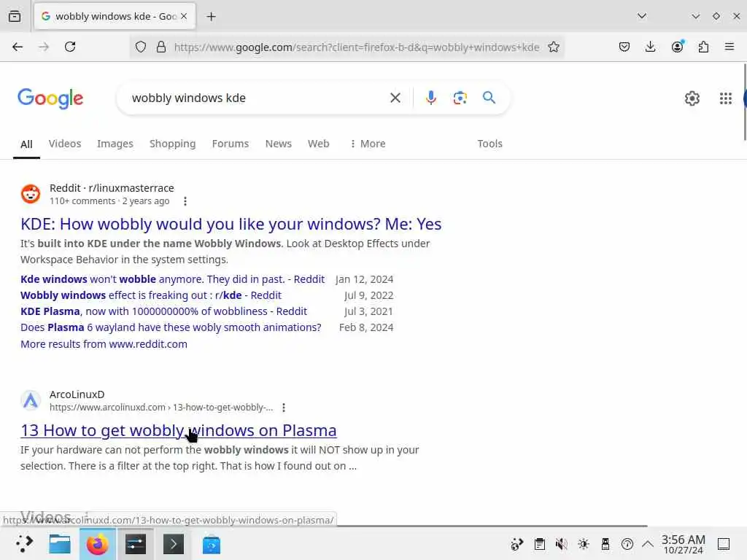Bookmark this page with star icon
747x560 pixels.
(553, 47)
